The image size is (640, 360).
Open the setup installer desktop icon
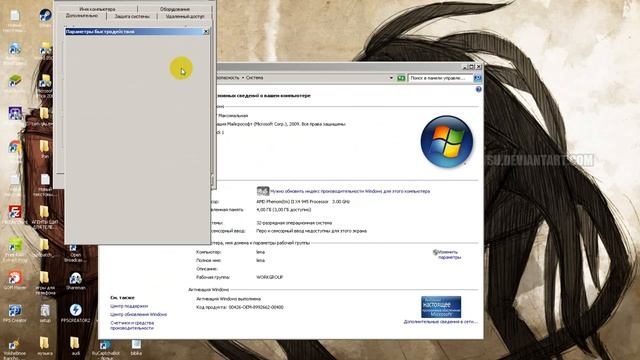pyautogui.click(x=45, y=310)
